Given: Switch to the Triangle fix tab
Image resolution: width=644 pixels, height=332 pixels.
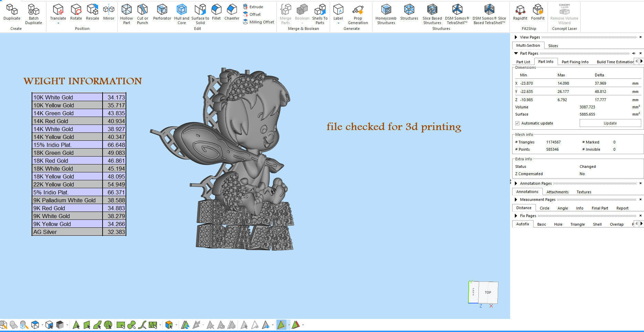Looking at the screenshot, I should [x=577, y=224].
